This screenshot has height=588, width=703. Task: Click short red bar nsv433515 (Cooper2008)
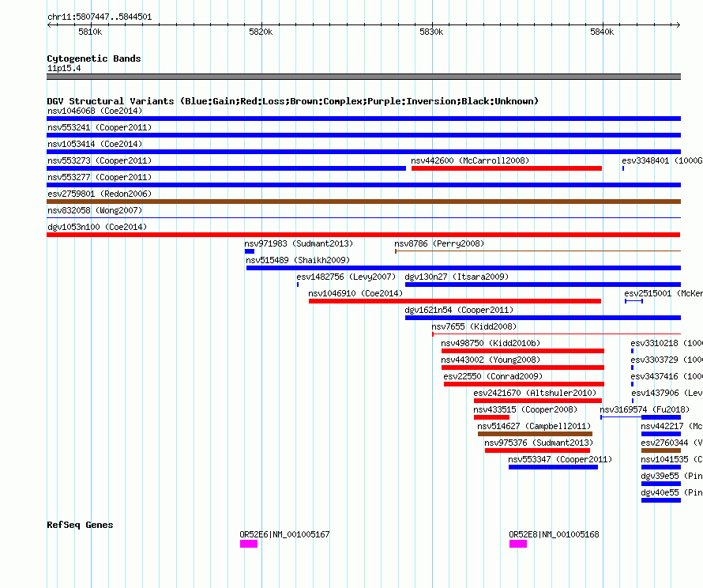tap(491, 417)
